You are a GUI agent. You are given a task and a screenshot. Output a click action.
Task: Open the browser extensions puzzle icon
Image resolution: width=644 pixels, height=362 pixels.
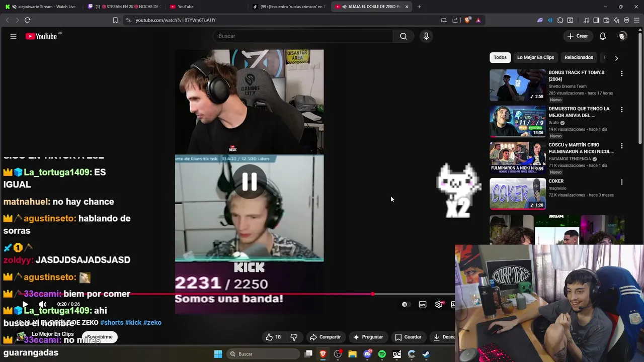click(560, 20)
